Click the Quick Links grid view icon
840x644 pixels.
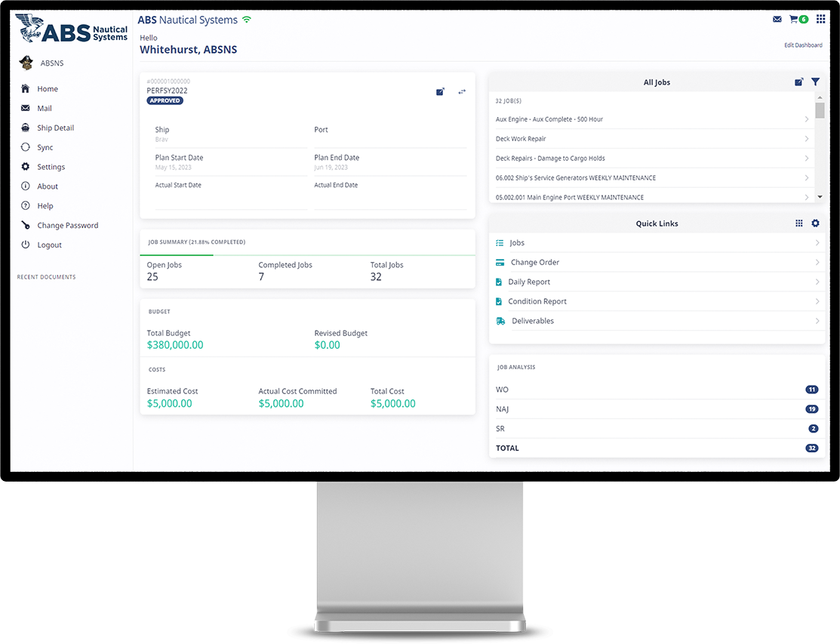point(798,223)
